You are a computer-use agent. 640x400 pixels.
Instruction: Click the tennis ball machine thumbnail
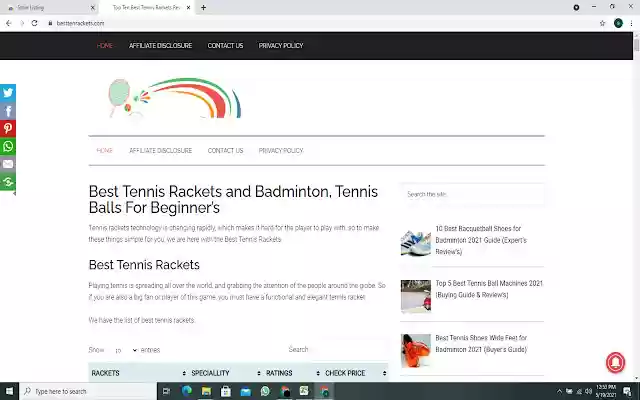[x=416, y=296]
